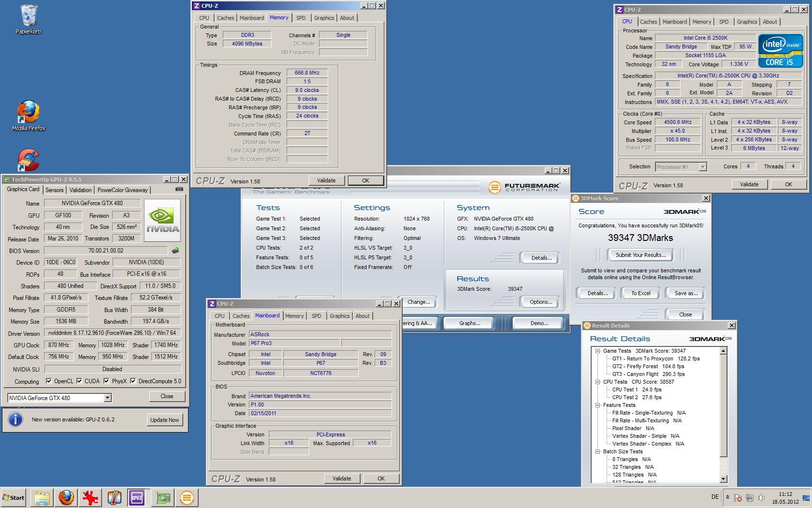Click the Futuremark Corporation logo

[524, 187]
